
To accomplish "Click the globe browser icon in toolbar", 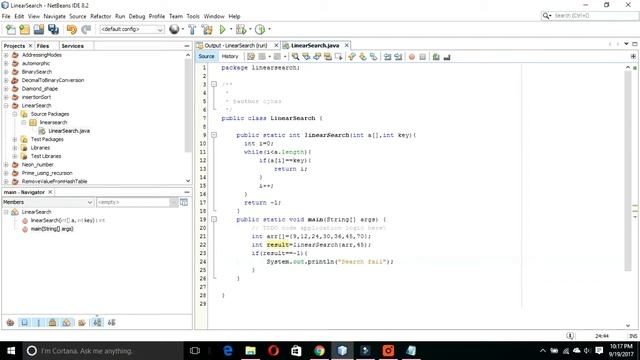I will click(174, 29).
